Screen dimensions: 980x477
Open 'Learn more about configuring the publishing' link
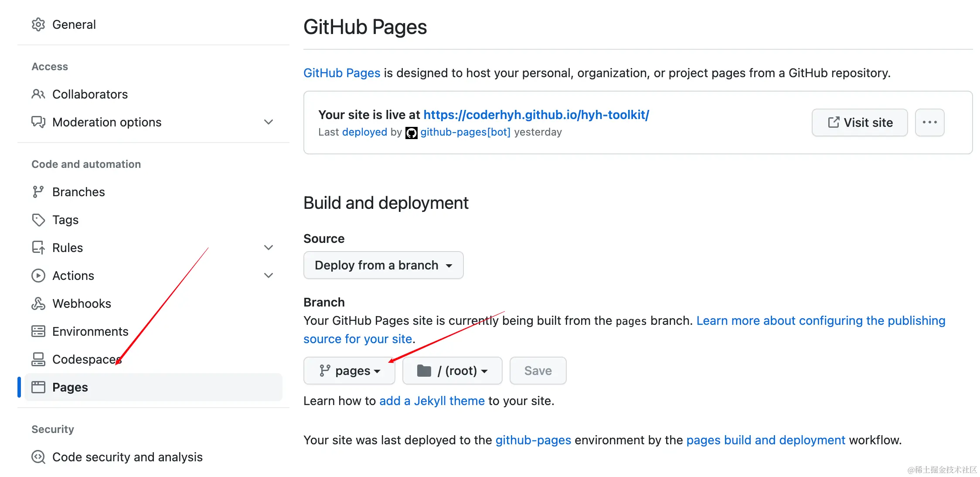[821, 320]
